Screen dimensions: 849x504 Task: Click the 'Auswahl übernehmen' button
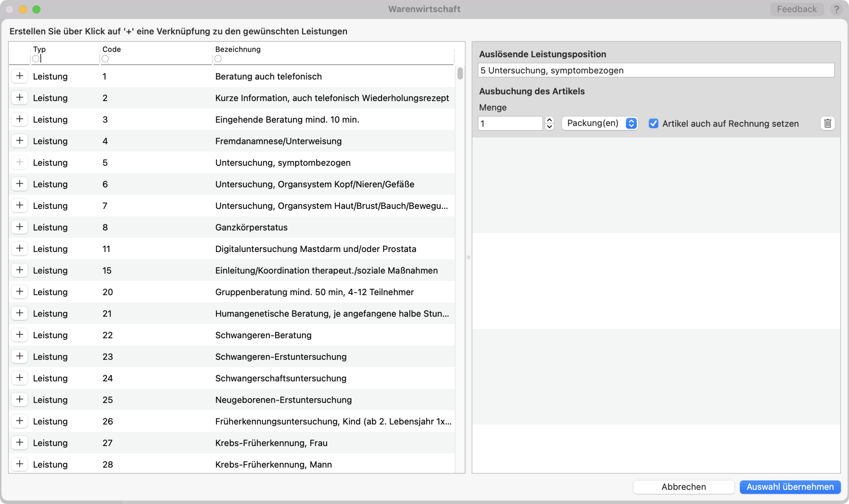pyautogui.click(x=790, y=487)
